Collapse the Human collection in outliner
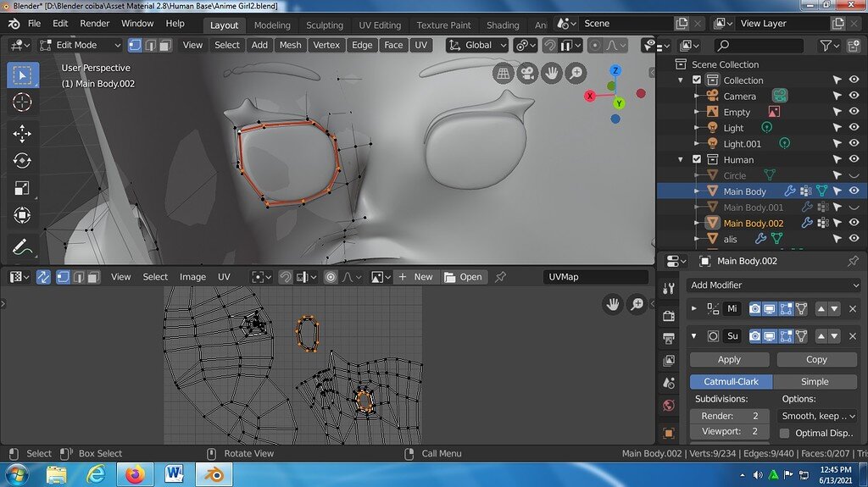868x487 pixels. pos(681,159)
